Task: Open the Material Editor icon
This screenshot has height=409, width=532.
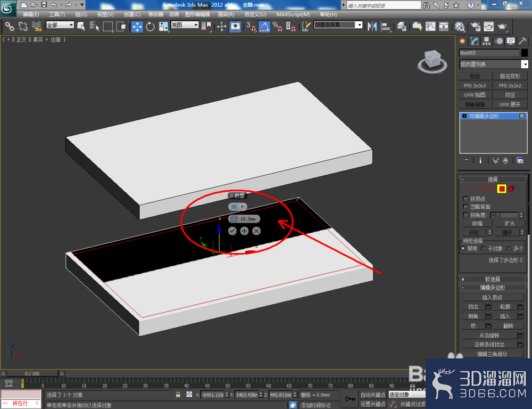Action: click(460, 27)
